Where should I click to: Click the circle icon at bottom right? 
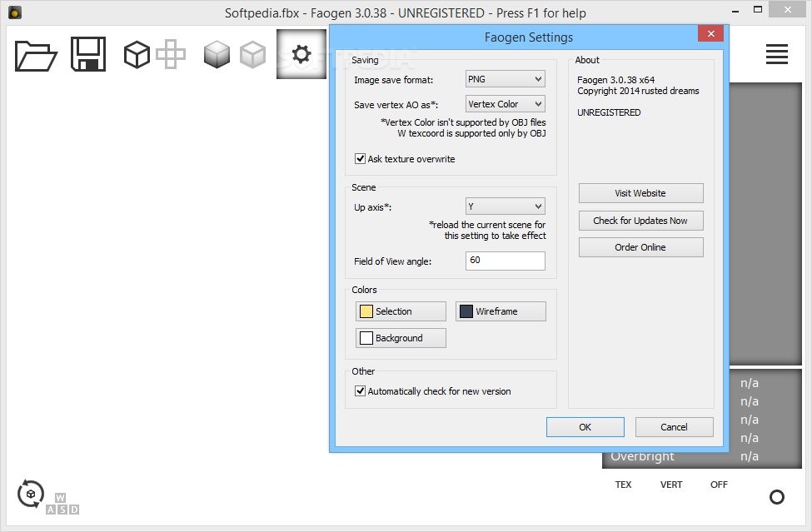pyautogui.click(x=777, y=497)
